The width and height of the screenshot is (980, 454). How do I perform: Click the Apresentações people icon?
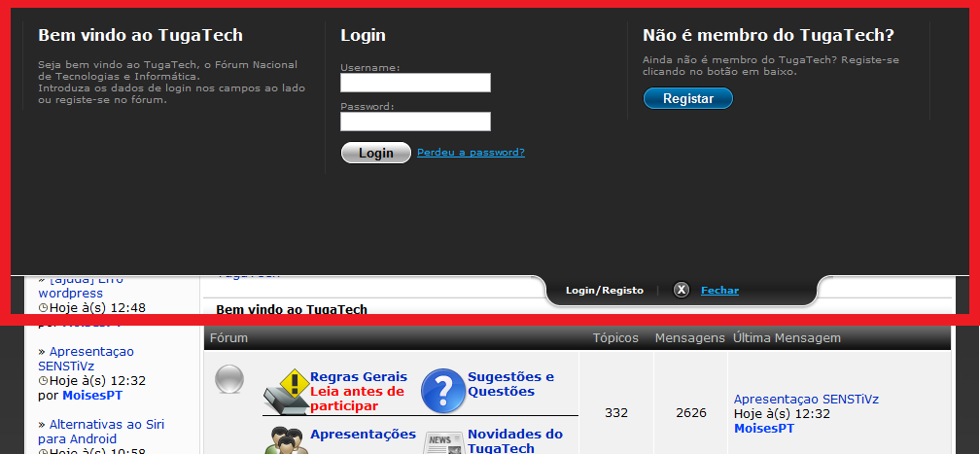pyautogui.click(x=286, y=440)
